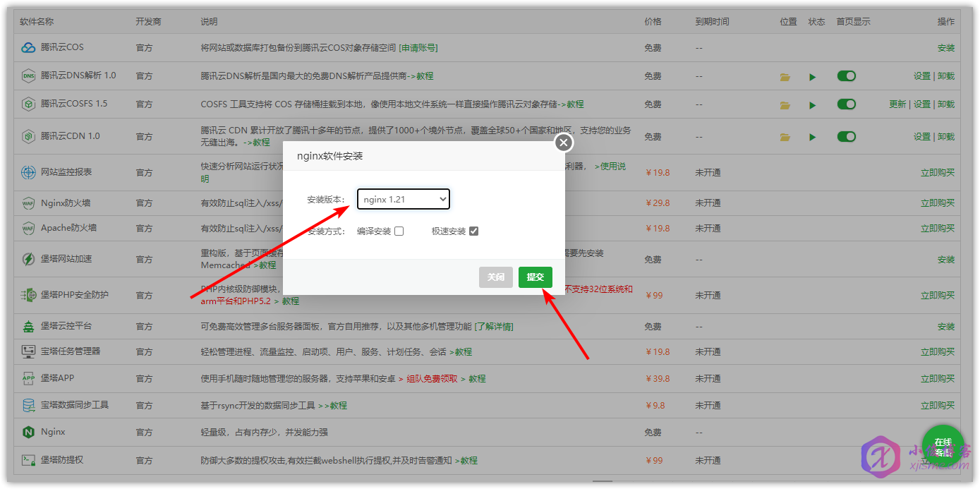Click the Apache防火墙 WAF icon
Viewport: 980px width, 489px height.
pos(28,228)
